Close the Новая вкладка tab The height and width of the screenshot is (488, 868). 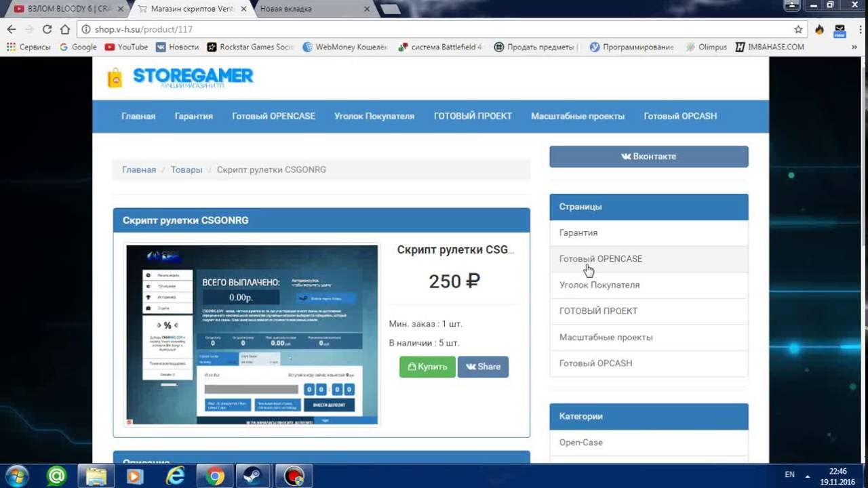pos(367,9)
